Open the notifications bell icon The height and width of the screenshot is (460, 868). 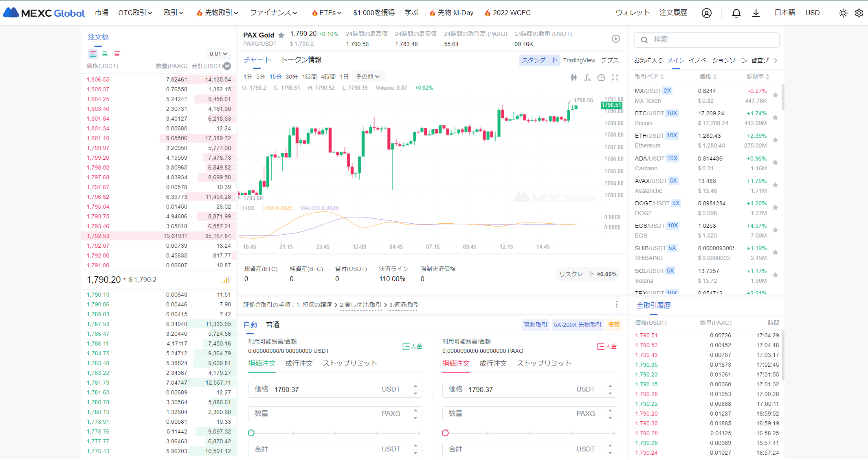(x=736, y=13)
